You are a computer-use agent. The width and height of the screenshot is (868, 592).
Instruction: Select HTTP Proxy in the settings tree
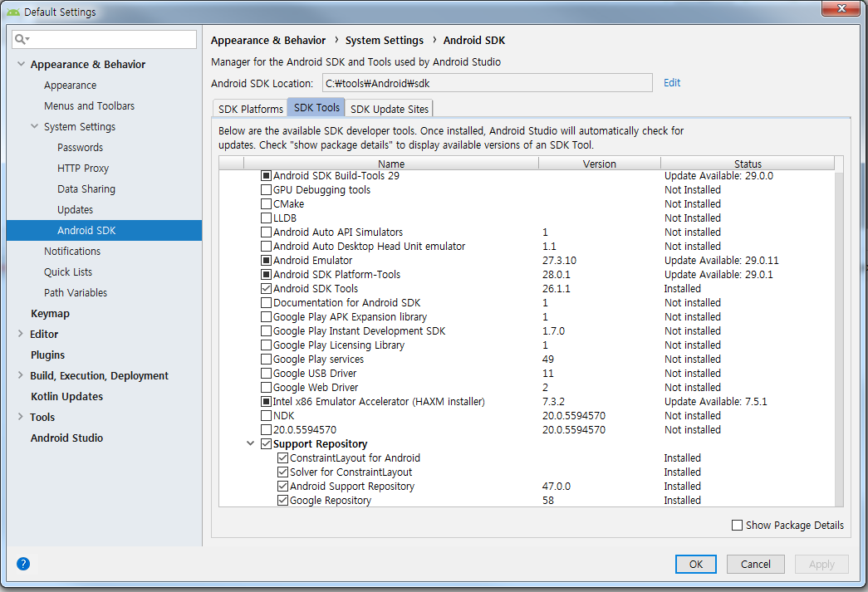(83, 169)
